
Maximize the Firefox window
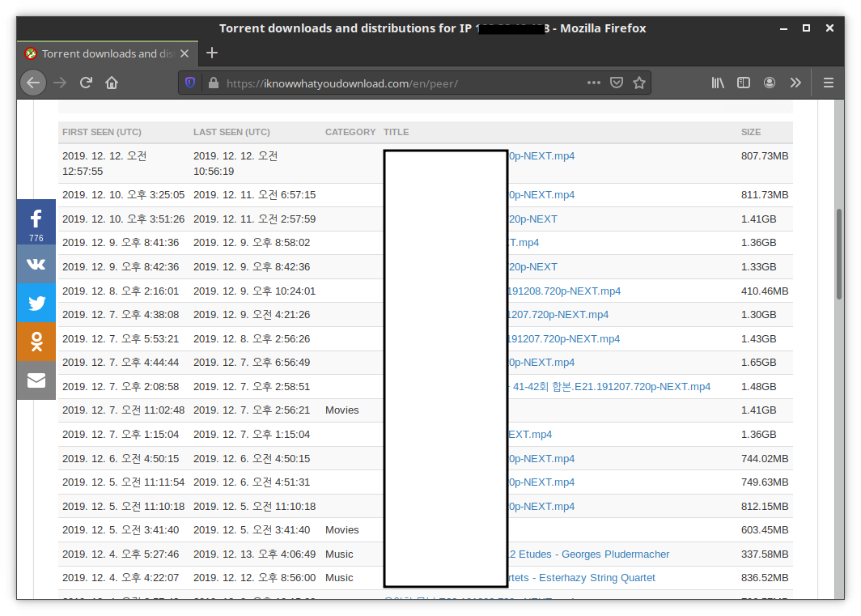click(806, 28)
